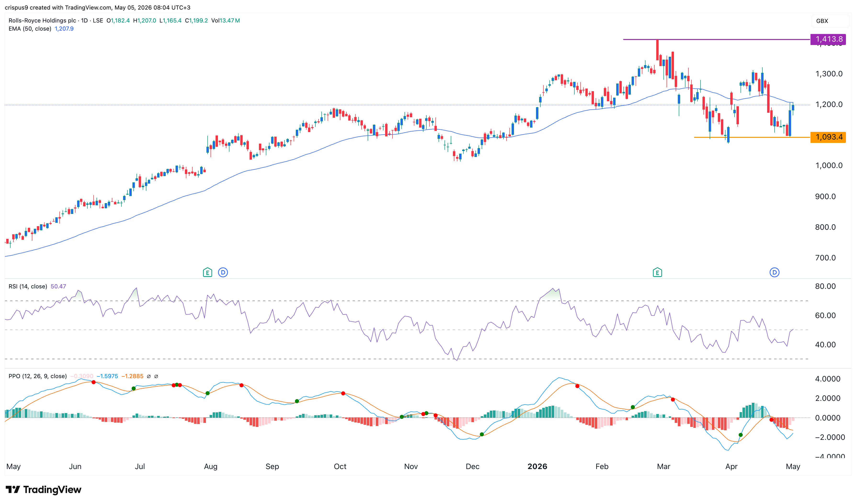Click the 1,300.0 price axis label
The width and height of the screenshot is (856, 504).
829,74
